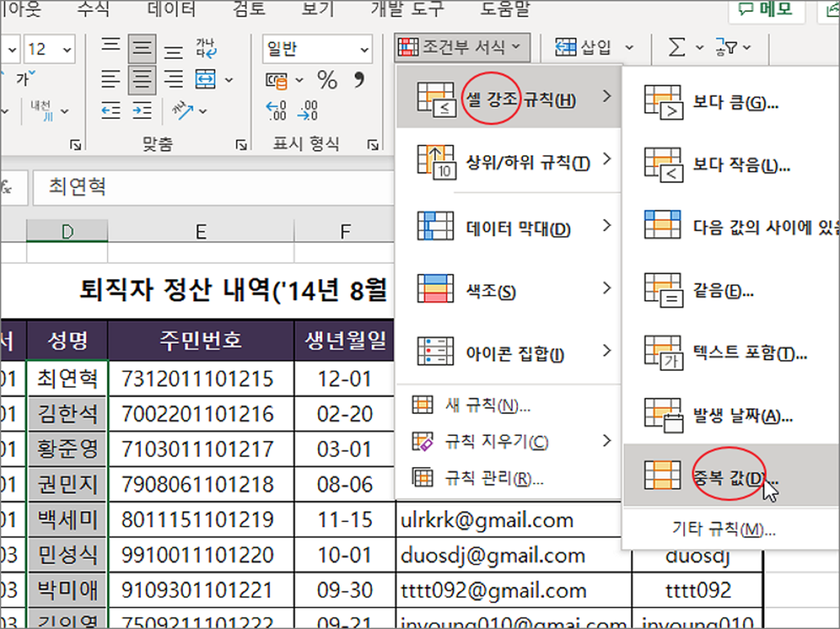Click the Sort & Filter icon
Screen dimensions: 840x629
(727, 47)
